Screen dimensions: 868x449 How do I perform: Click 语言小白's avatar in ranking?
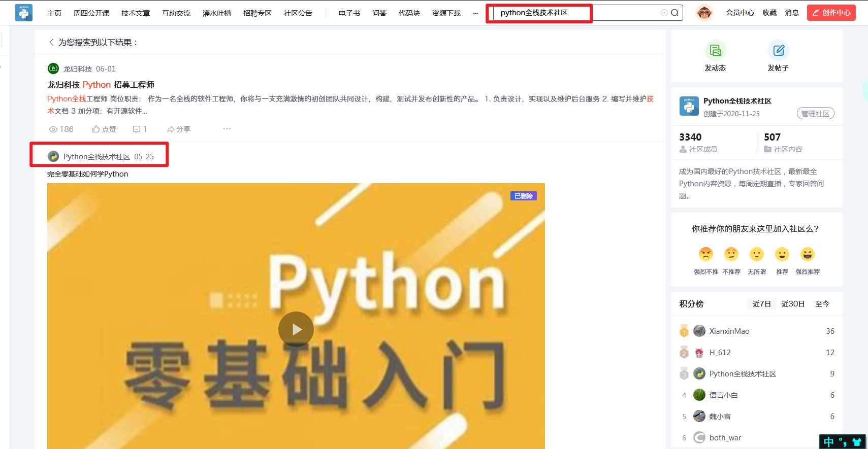tap(699, 395)
